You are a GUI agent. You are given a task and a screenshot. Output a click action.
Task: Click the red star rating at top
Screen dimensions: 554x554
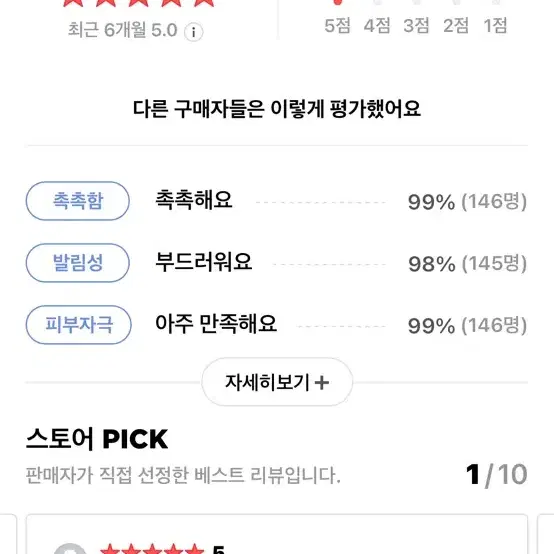[x=138, y=4]
